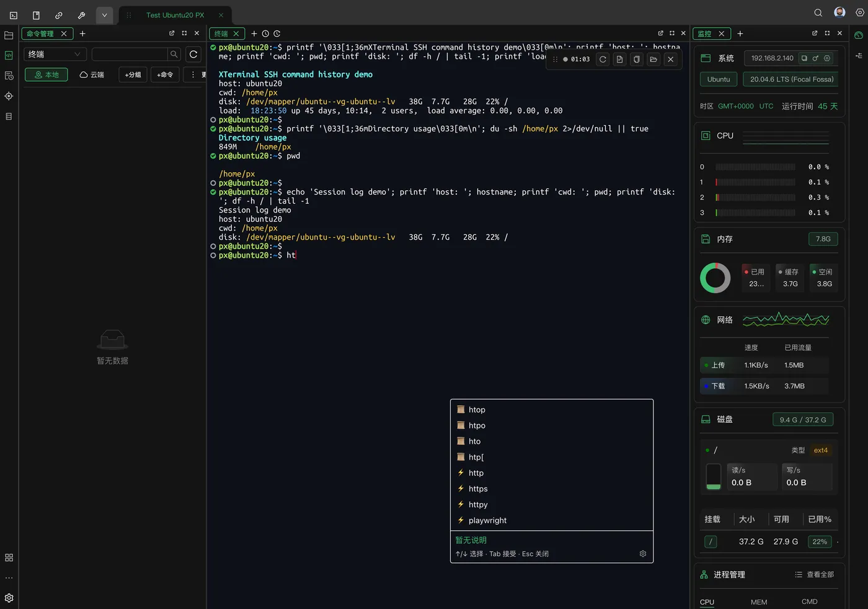
Task: Choose the playwright autocomplete suggestion
Action: click(x=552, y=520)
